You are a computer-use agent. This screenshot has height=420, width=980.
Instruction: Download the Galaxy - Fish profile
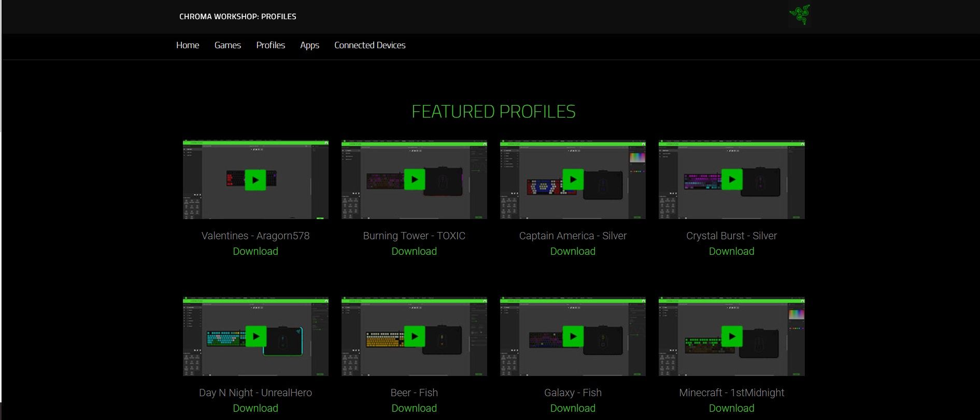click(x=573, y=408)
